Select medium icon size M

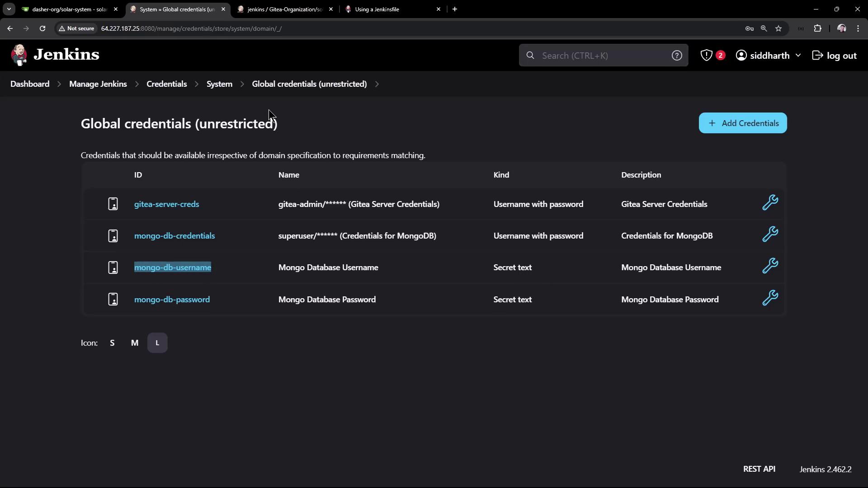coord(134,343)
